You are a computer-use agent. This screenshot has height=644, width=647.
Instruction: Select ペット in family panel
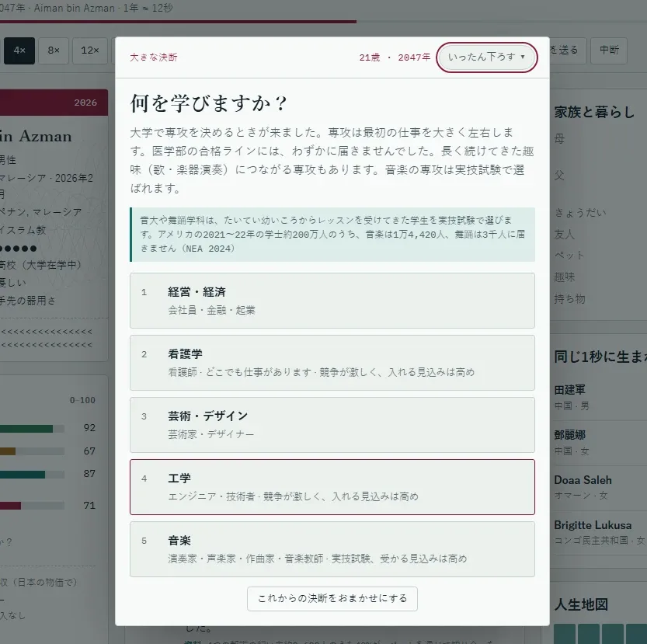(569, 256)
